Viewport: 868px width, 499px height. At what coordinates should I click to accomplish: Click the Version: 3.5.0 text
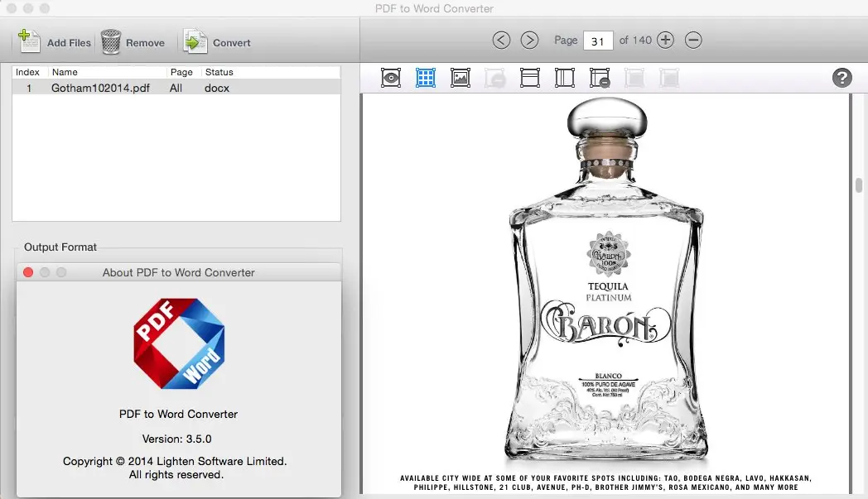pyautogui.click(x=177, y=439)
